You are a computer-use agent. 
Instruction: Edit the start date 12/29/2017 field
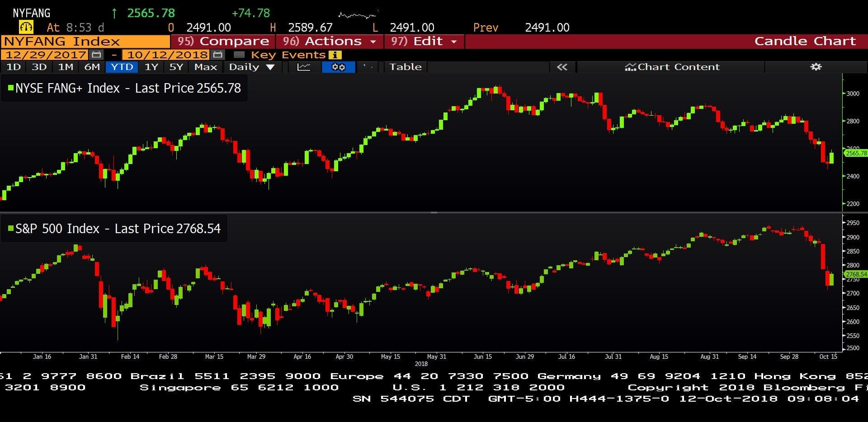46,55
